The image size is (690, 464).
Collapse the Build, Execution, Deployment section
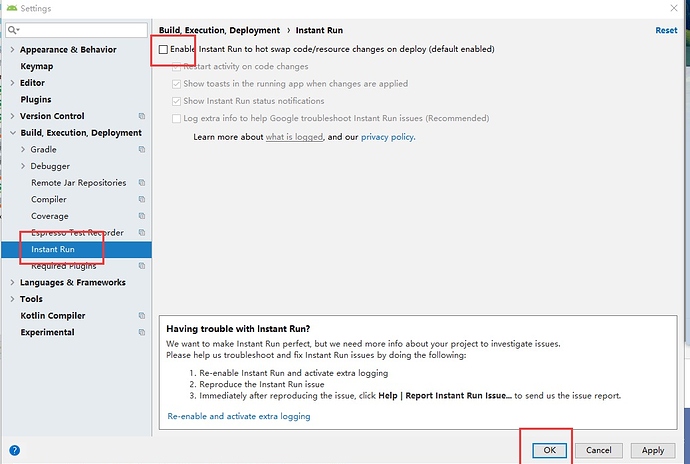tap(13, 133)
